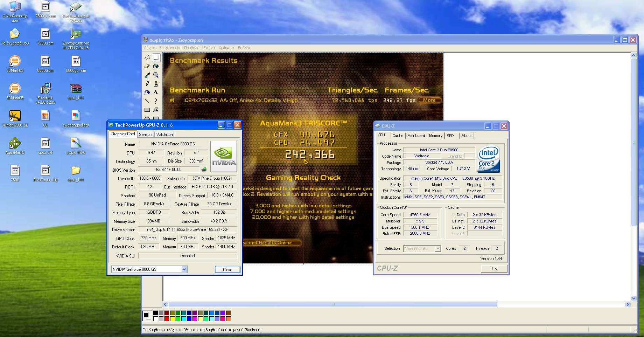Screen dimensions: 644x337
Task: Open the GPU selection dropdown in GPU-Z
Action: [184, 269]
